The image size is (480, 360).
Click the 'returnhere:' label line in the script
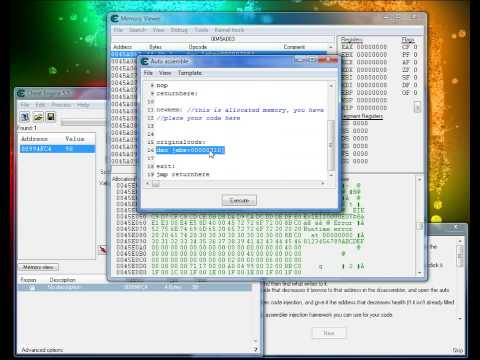(x=177, y=94)
